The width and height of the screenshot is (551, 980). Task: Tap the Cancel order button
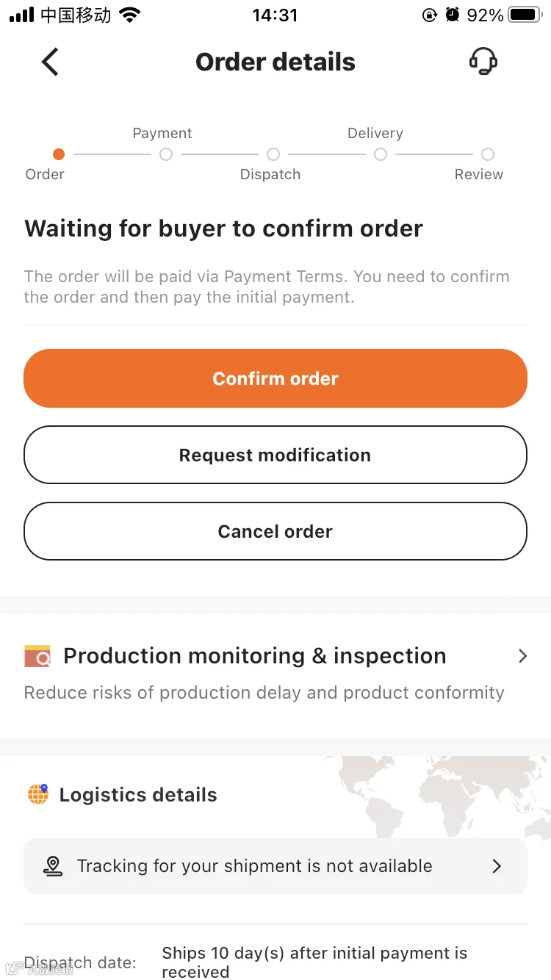click(275, 531)
